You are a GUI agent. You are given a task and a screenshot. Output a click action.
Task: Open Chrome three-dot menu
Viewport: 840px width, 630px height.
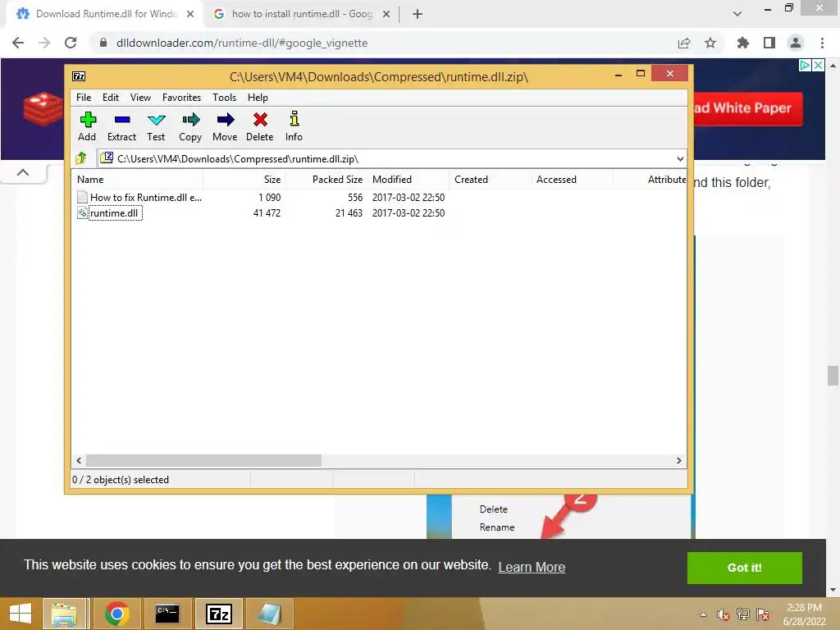click(x=822, y=43)
